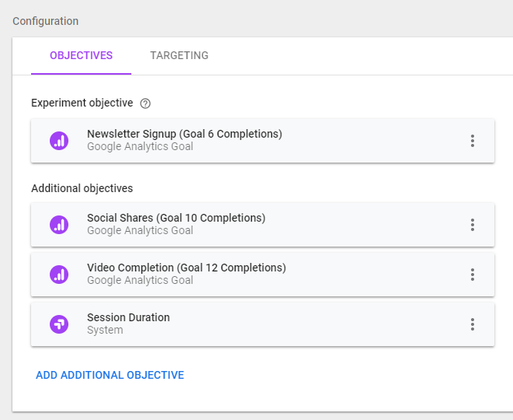
Task: Select the Social Shares objective title
Action: click(176, 218)
